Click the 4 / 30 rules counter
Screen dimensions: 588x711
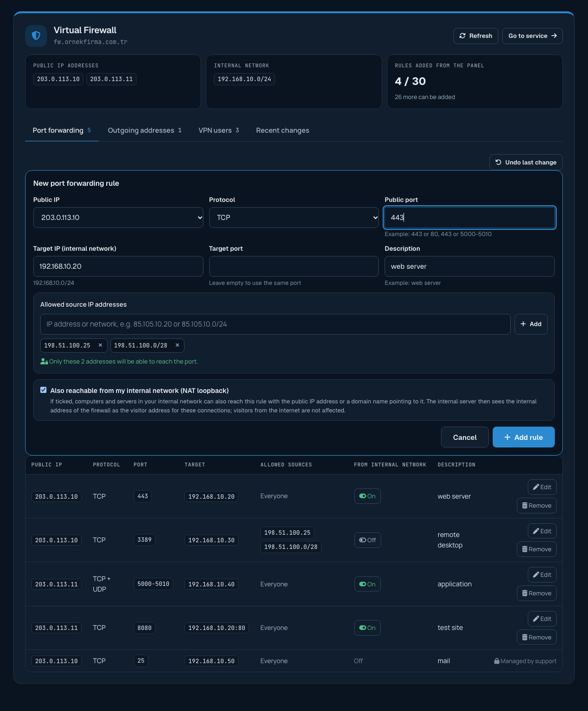coord(410,82)
